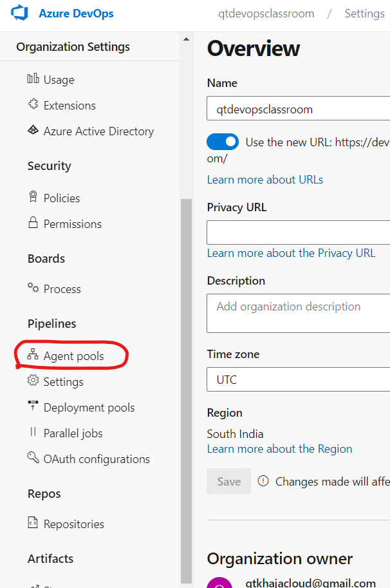Open Parallel jobs page
The width and height of the screenshot is (390, 588).
coord(73,433)
